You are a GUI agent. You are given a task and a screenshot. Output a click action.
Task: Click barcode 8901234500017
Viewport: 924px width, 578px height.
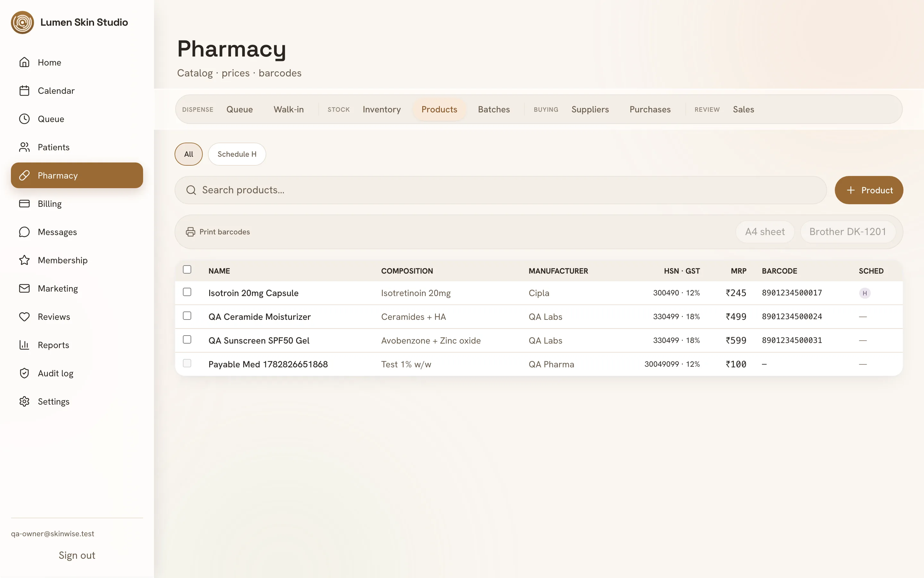tap(792, 293)
